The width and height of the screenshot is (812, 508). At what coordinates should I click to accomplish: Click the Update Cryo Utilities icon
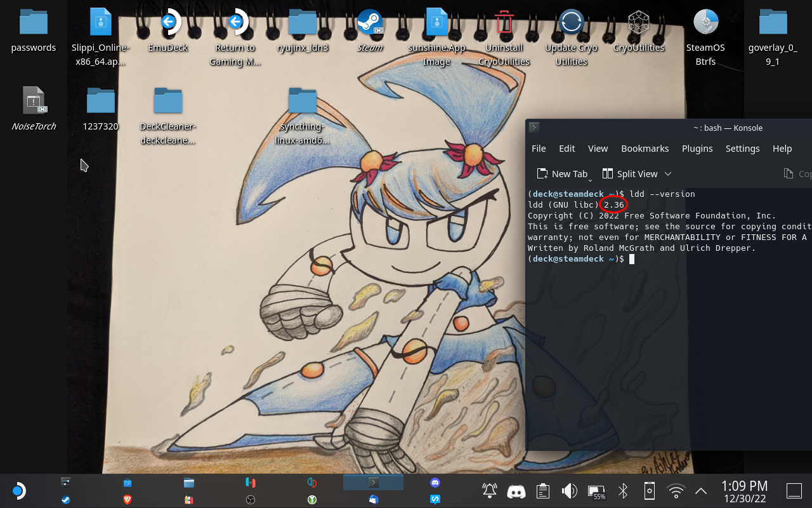click(571, 37)
